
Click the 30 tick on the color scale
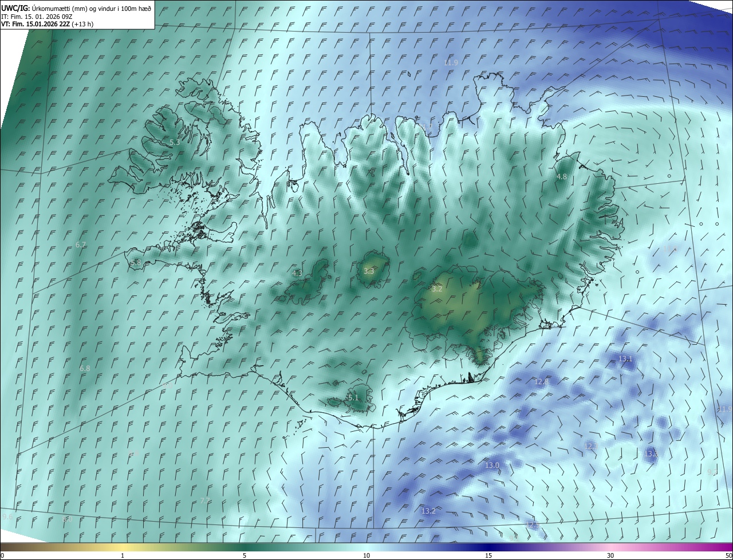click(610, 555)
